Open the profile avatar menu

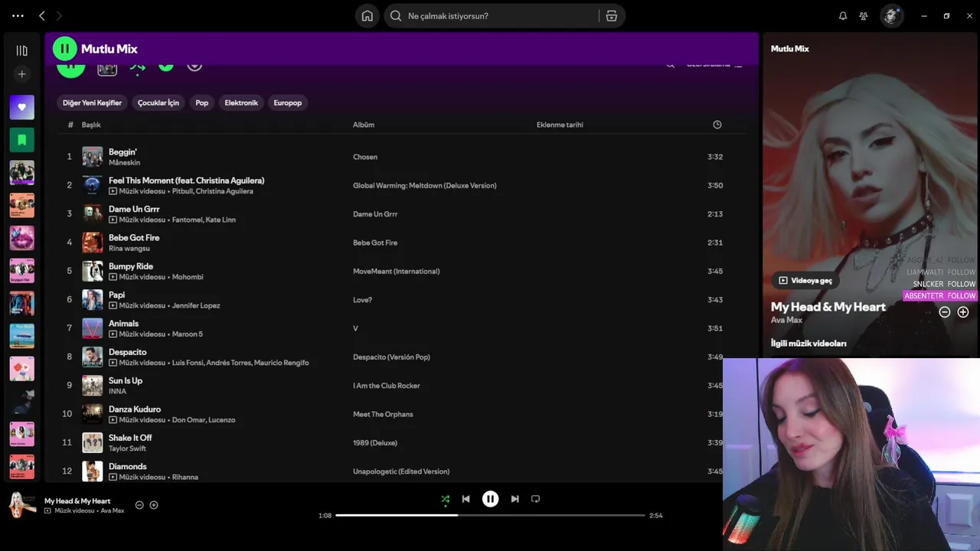click(891, 16)
